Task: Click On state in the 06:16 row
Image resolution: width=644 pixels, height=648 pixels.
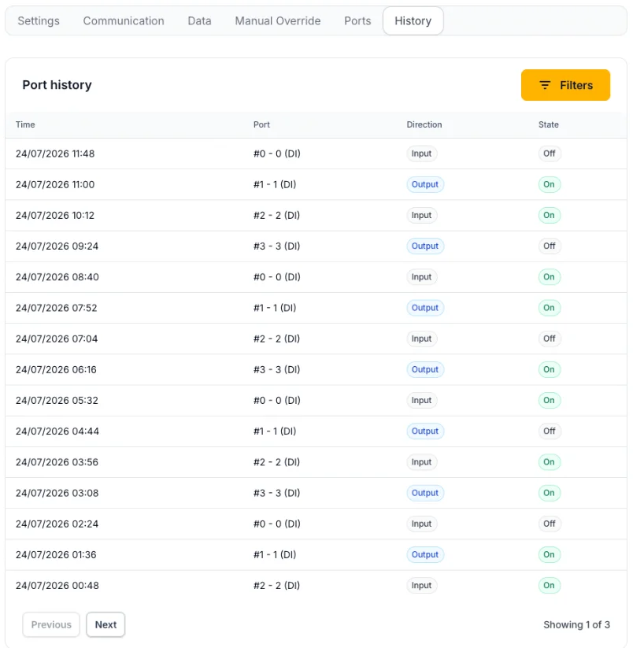Action: 549,369
